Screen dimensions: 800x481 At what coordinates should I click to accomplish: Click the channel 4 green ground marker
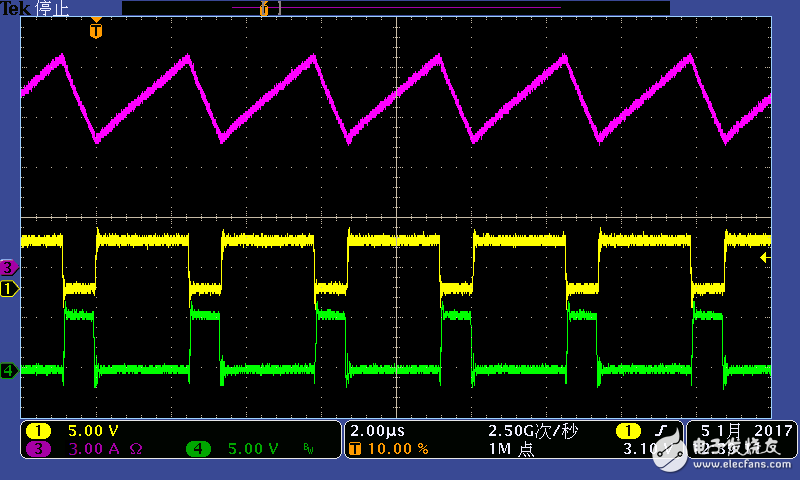click(x=8, y=371)
